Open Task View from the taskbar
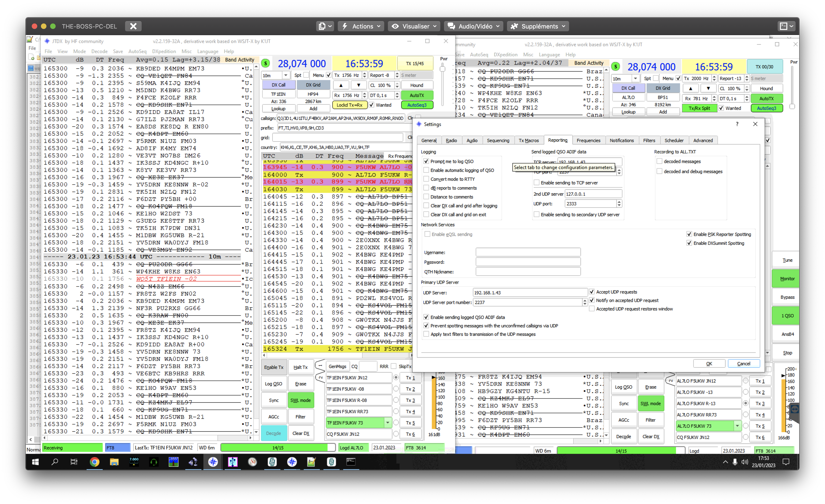This screenshot has height=504, width=825. tap(74, 462)
